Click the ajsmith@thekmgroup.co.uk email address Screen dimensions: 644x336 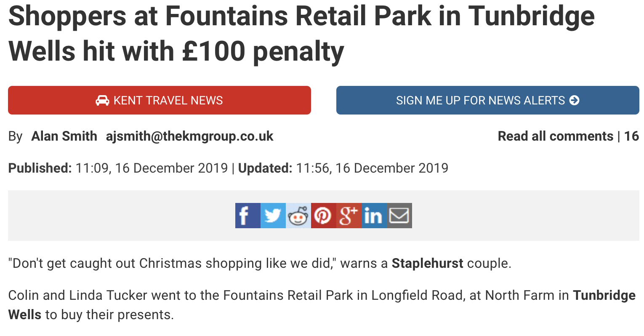click(189, 136)
